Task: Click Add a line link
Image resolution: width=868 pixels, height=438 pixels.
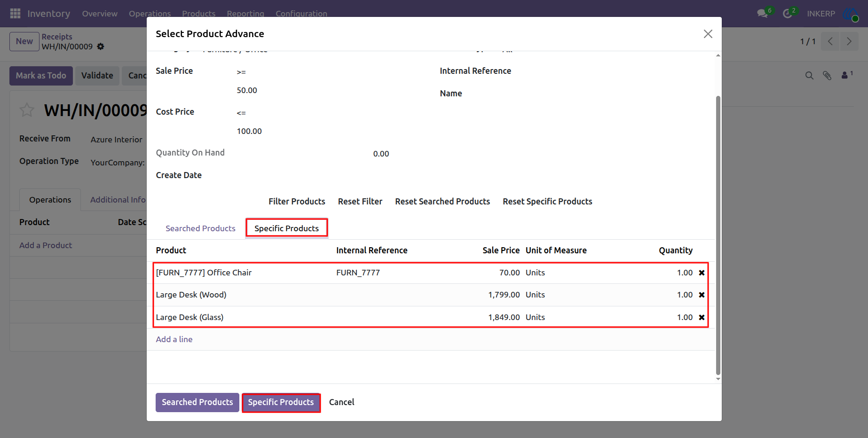Action: 174,339
